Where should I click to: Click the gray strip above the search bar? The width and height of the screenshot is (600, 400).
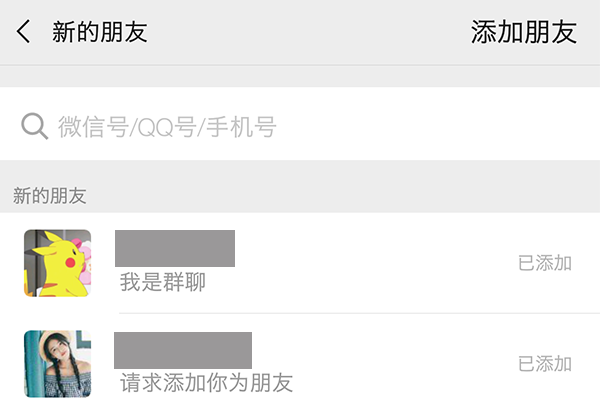(x=300, y=77)
